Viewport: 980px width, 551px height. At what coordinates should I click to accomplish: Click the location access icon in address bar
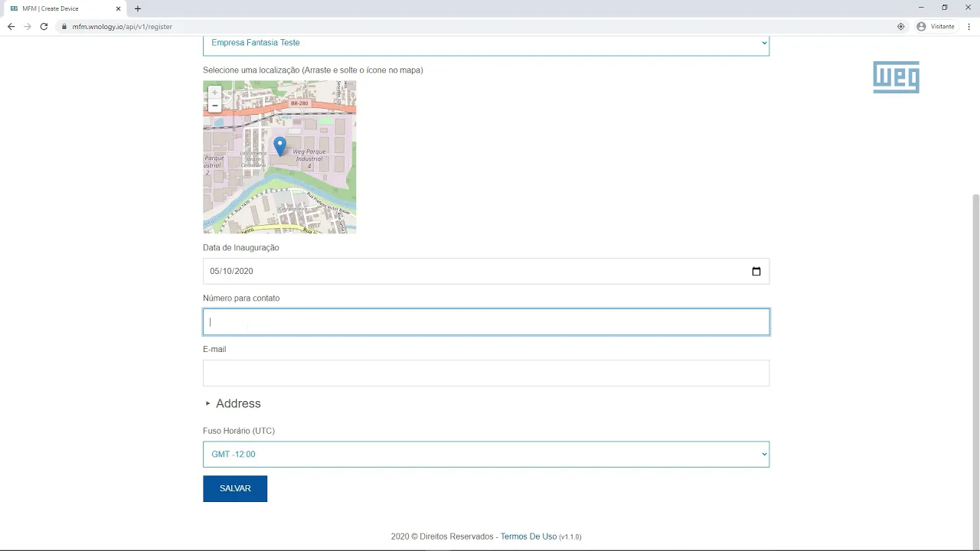click(901, 26)
